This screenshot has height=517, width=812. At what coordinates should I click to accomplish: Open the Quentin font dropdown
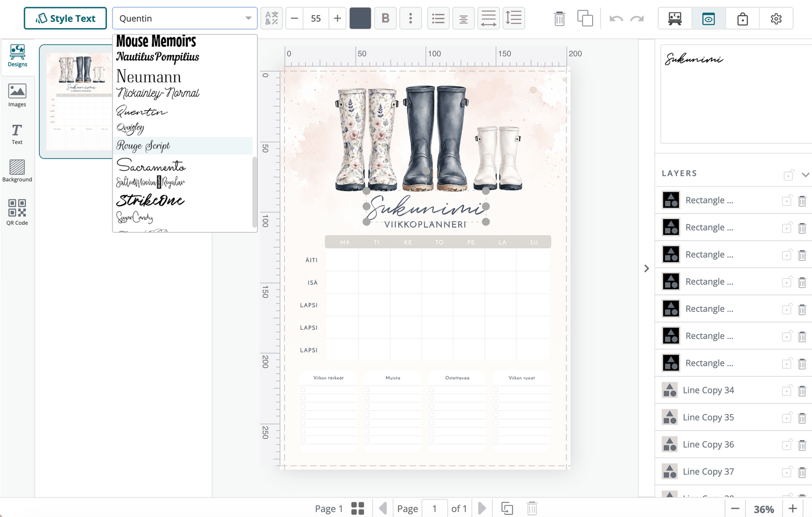tap(185, 18)
